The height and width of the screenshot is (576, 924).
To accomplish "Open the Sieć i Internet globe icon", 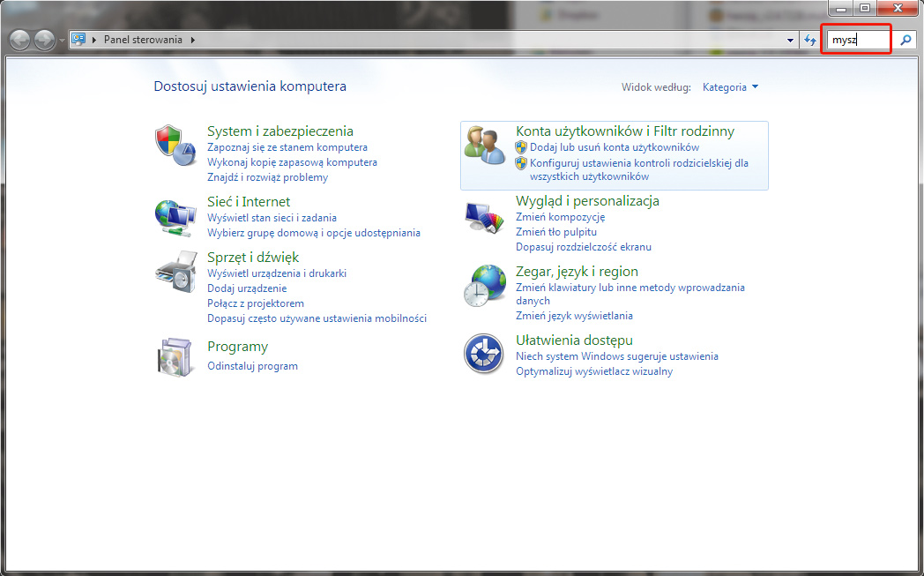I will 175,216.
